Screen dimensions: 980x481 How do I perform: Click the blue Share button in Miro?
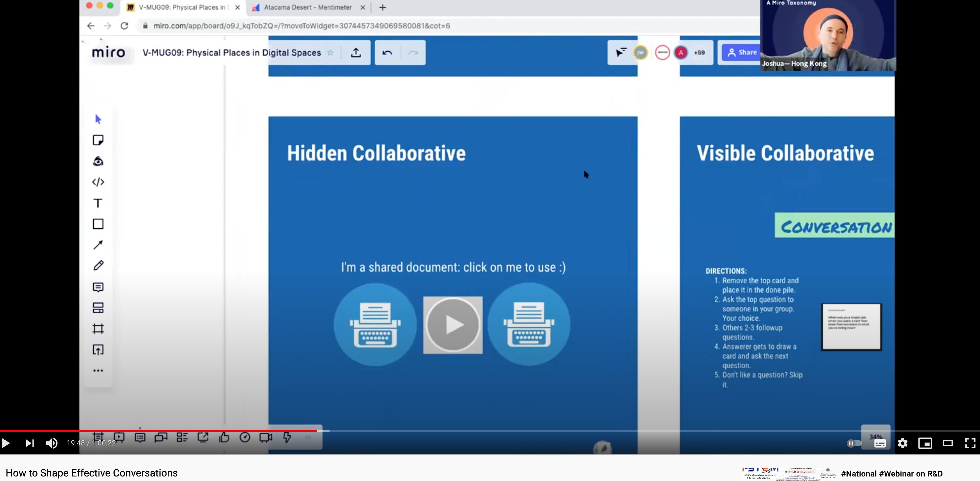741,53
